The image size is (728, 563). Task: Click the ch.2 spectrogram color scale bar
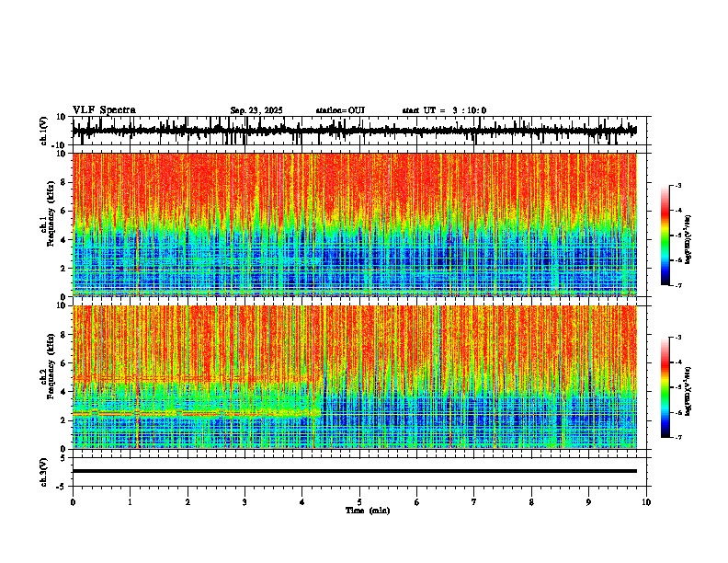point(665,387)
